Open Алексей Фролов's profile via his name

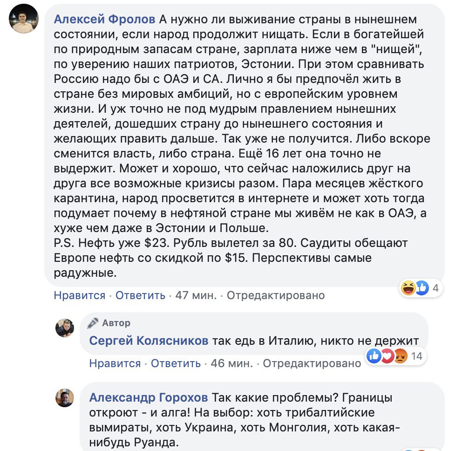[105, 20]
